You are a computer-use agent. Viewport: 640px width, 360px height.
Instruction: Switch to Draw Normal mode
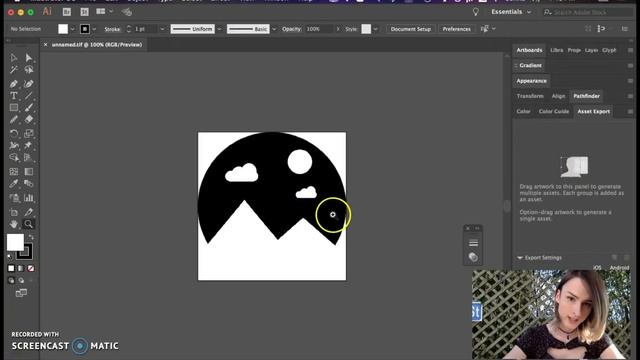tap(11, 280)
